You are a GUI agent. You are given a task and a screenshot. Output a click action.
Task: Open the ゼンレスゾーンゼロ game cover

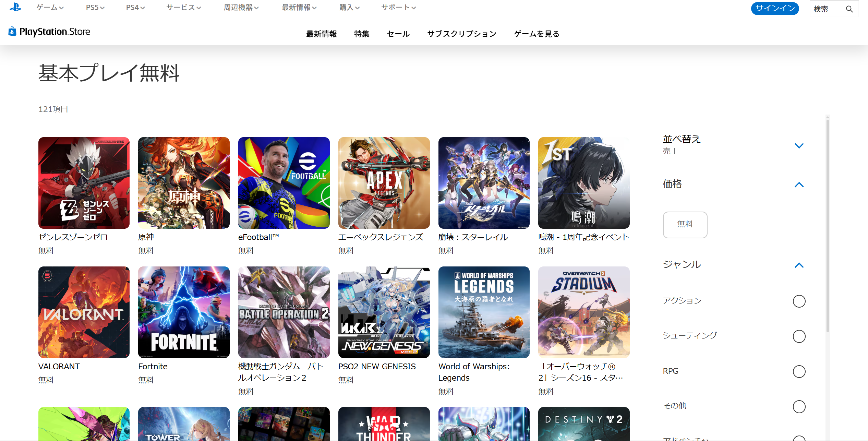tap(84, 183)
